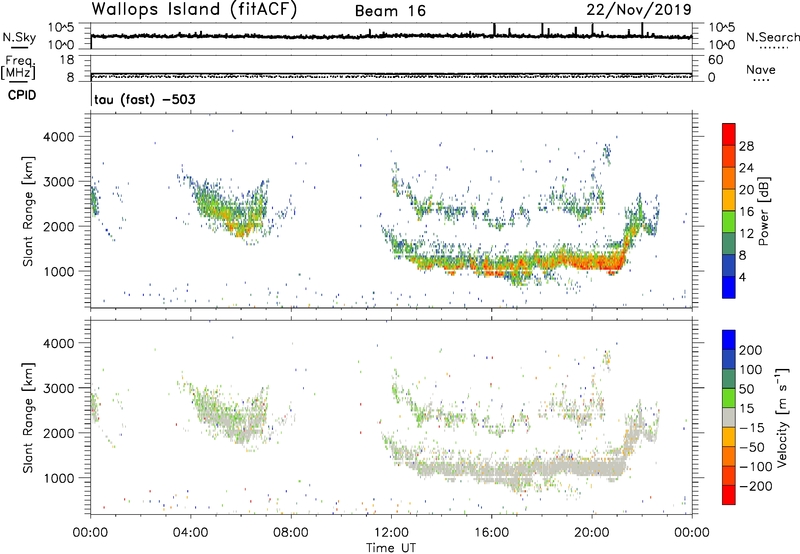Click the '1000' tick on velocity panel axis
Screen dimensions: 800x554
[x=59, y=478]
